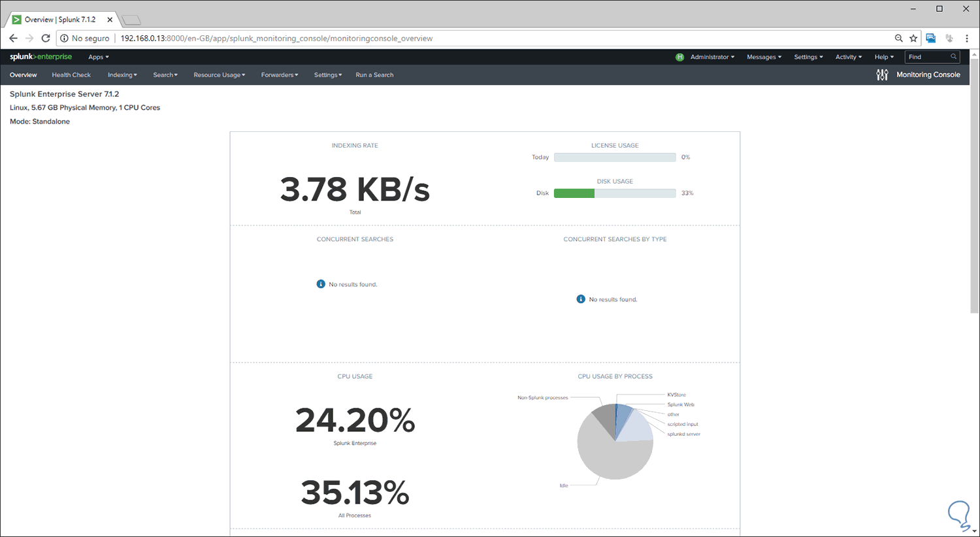980x537 pixels.
Task: Click the page not secure info icon
Action: (63, 38)
